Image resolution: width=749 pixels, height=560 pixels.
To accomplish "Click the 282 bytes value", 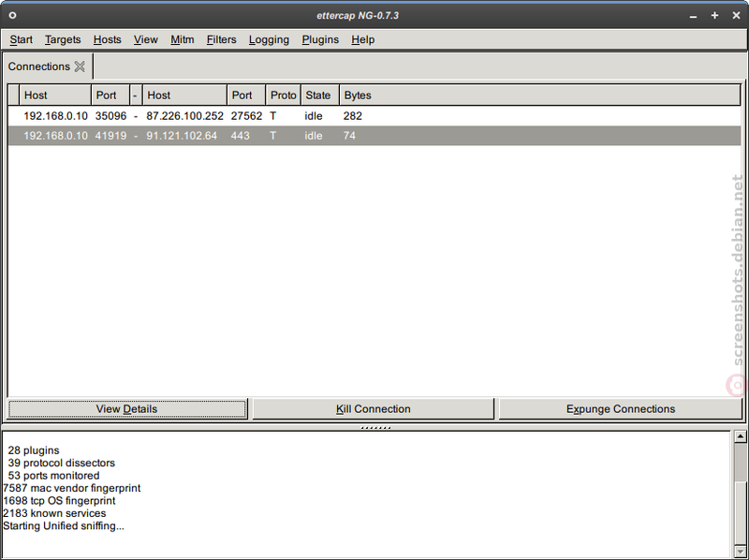I will tap(353, 116).
